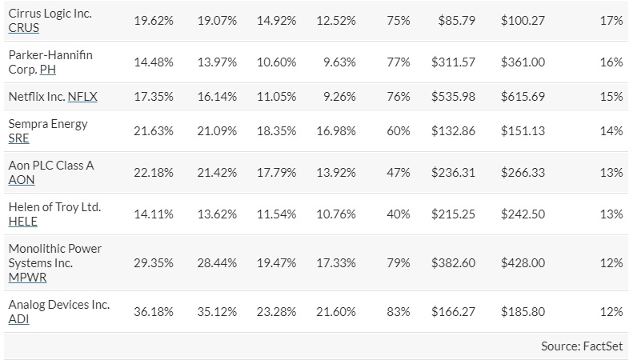Follow the ADI ticker link
Screen dimensions: 633x364
pyautogui.click(x=18, y=319)
